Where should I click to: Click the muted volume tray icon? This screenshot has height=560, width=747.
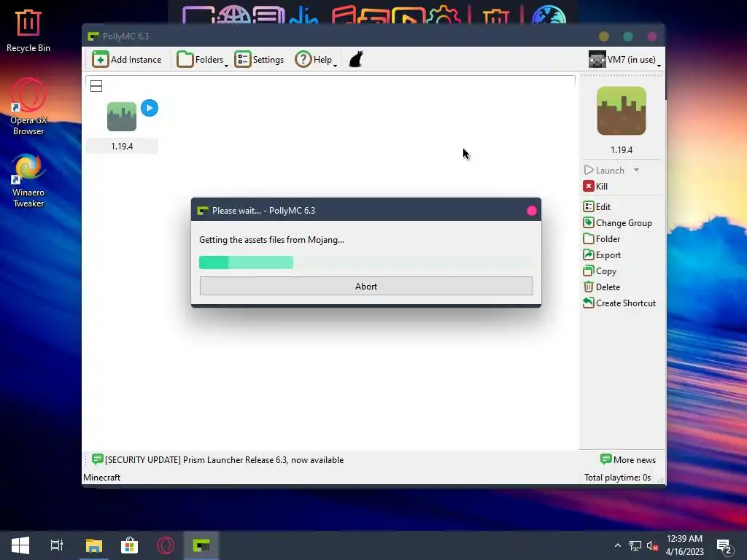pyautogui.click(x=652, y=545)
